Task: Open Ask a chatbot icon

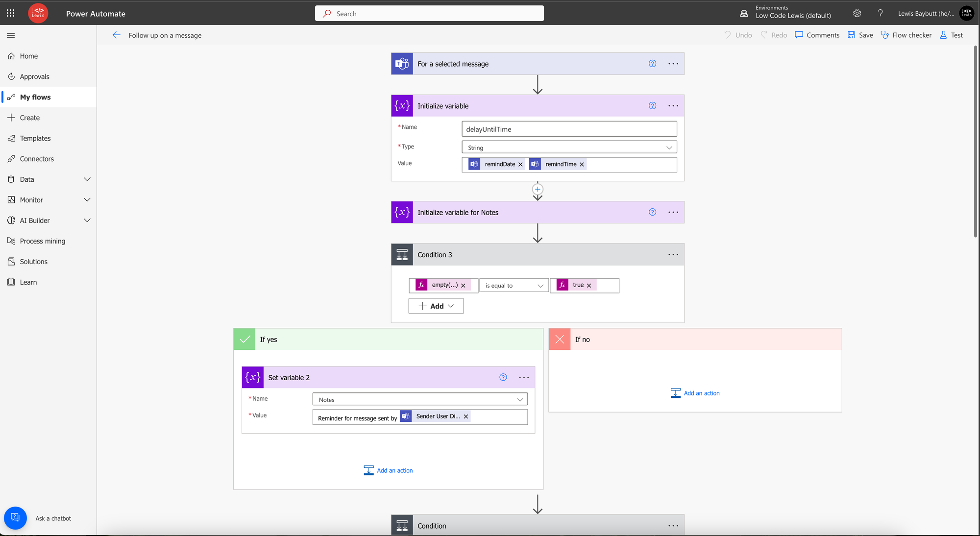Action: click(15, 518)
